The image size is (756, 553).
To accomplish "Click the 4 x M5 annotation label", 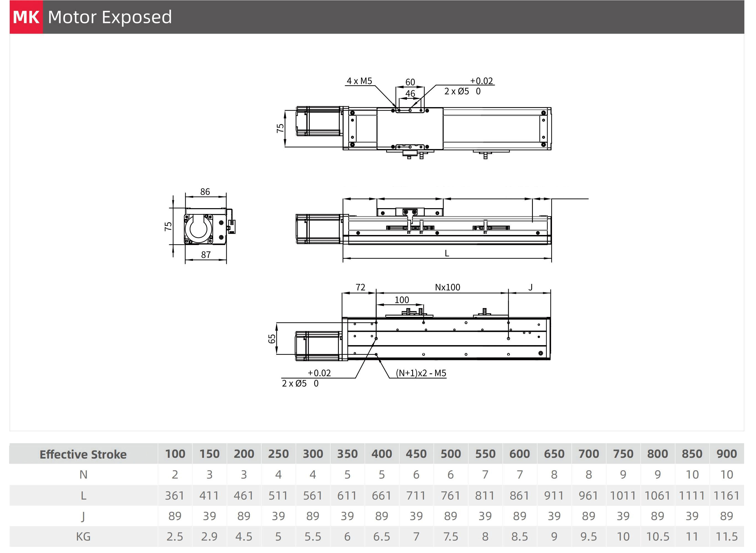I will 359,81.
